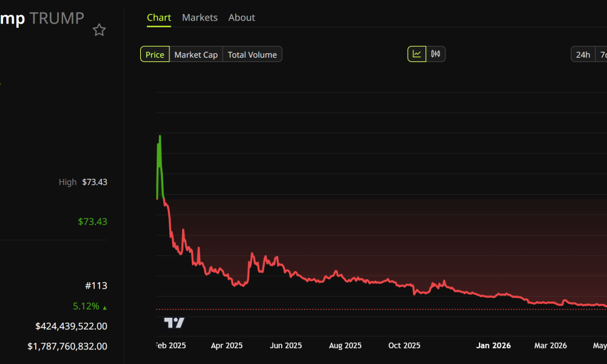Viewport: 607px width, 364px height.
Task: Click the Jan 2026 axis label
Action: 493,345
